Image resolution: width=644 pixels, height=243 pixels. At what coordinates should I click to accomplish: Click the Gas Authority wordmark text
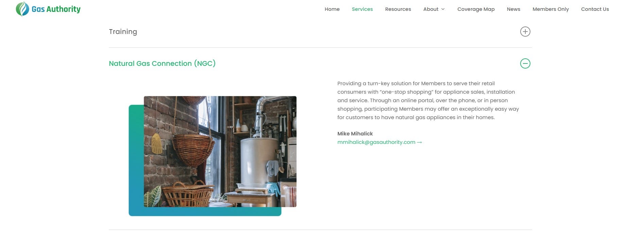(x=56, y=9)
